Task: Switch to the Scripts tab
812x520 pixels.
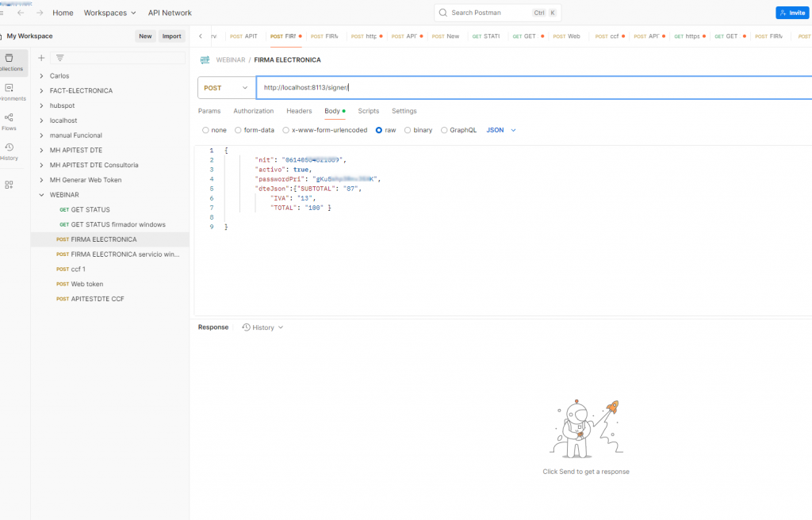Action: tap(368, 111)
